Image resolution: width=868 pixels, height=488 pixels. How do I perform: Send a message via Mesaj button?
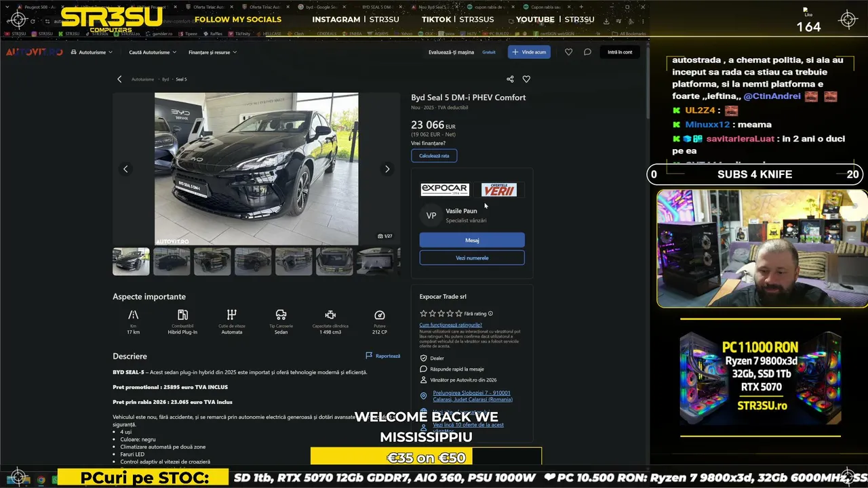(x=472, y=240)
